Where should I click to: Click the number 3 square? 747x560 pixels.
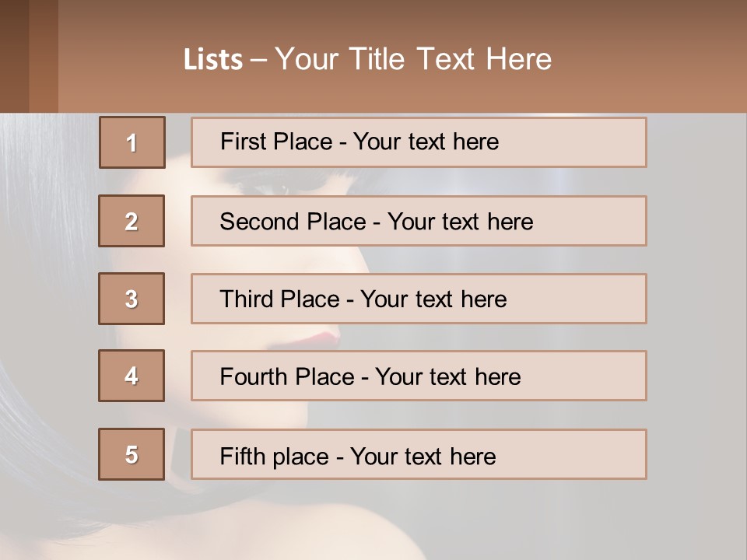coord(132,299)
